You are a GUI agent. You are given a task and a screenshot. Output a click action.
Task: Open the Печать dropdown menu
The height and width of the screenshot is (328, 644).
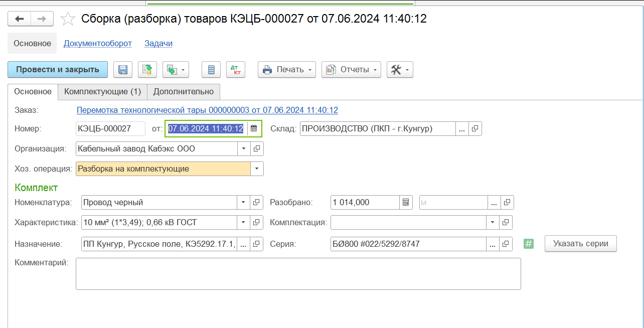point(287,70)
